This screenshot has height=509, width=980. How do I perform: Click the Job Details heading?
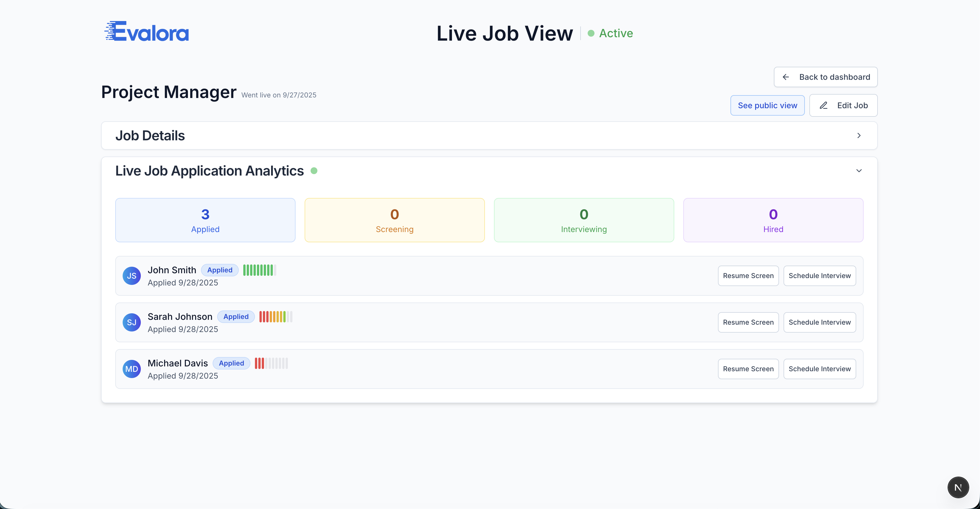[x=150, y=135]
